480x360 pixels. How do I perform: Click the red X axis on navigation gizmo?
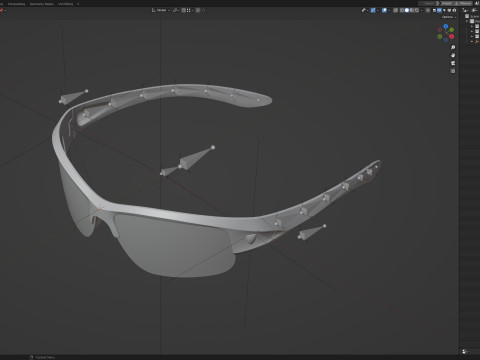(x=452, y=36)
